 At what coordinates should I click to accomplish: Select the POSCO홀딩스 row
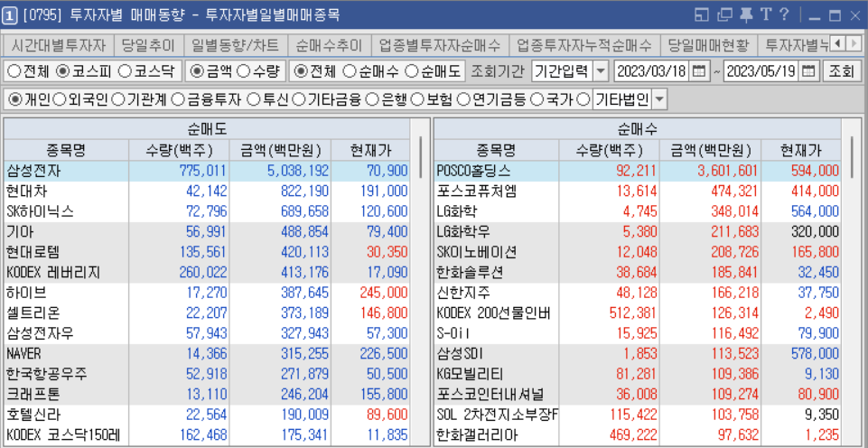[x=638, y=171]
